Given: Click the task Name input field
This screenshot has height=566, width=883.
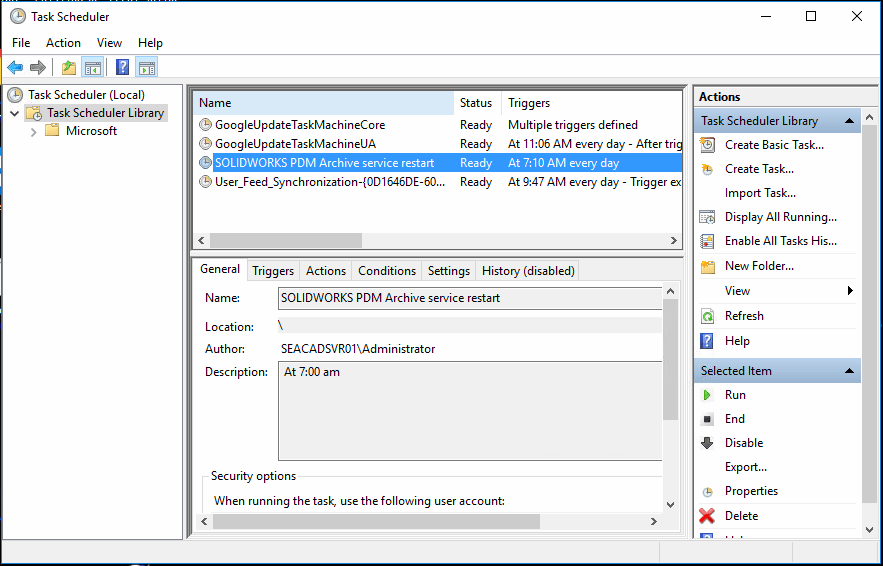Looking at the screenshot, I should point(470,298).
